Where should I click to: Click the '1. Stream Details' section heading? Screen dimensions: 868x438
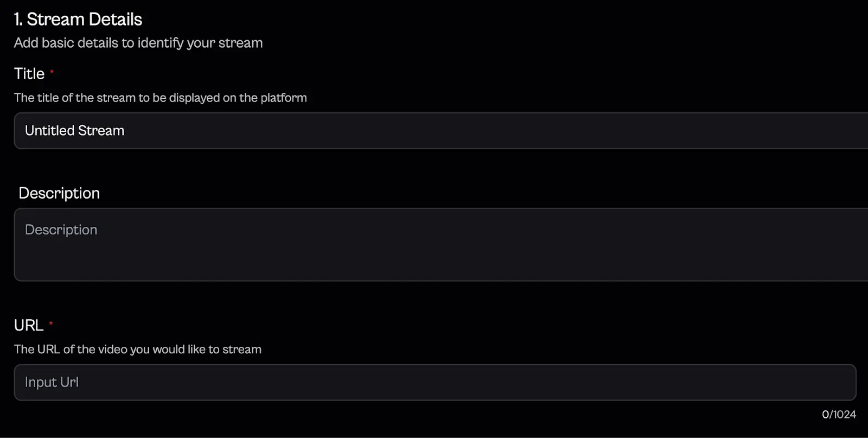coord(78,20)
